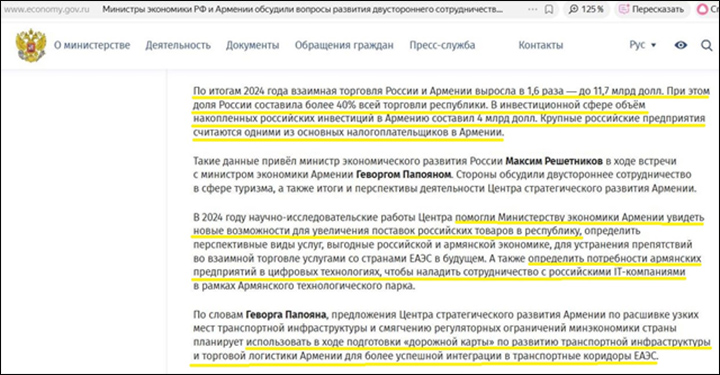The width and height of the screenshot is (720, 375).
Task: Click the 125 % zoom indicator
Action: tap(586, 9)
